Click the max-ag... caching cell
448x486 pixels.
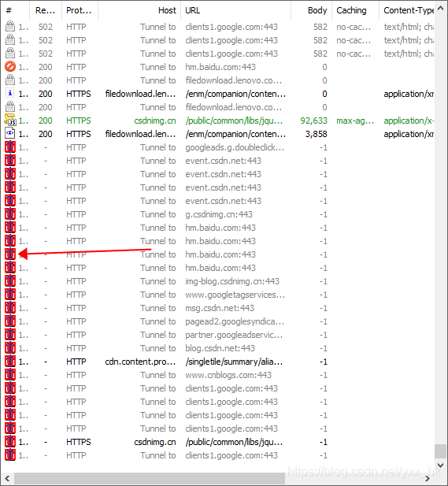(x=355, y=121)
